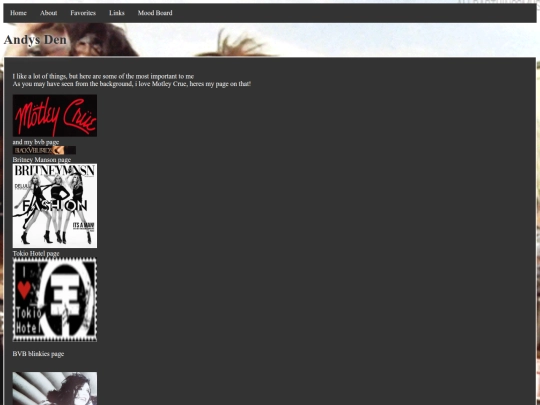Viewport: 540px width, 405px height.
Task: Open the Home navigation link
Action: pyautogui.click(x=18, y=13)
